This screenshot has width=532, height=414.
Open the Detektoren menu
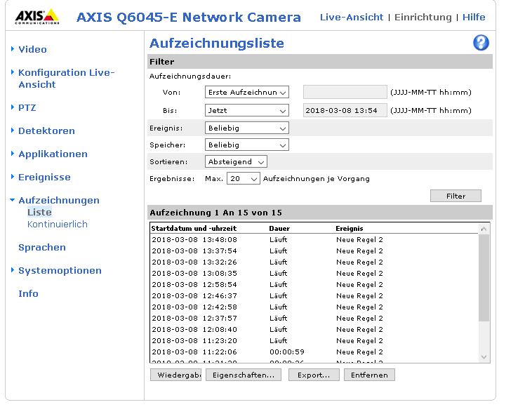coord(46,131)
